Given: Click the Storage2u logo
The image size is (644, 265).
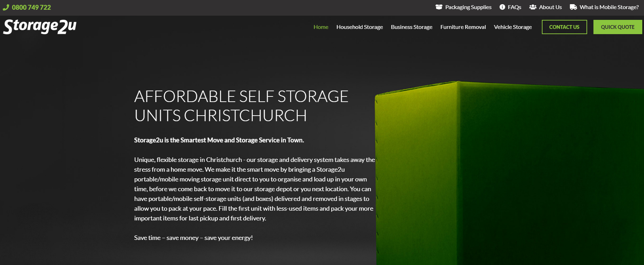Looking at the screenshot, I should coord(40,26).
